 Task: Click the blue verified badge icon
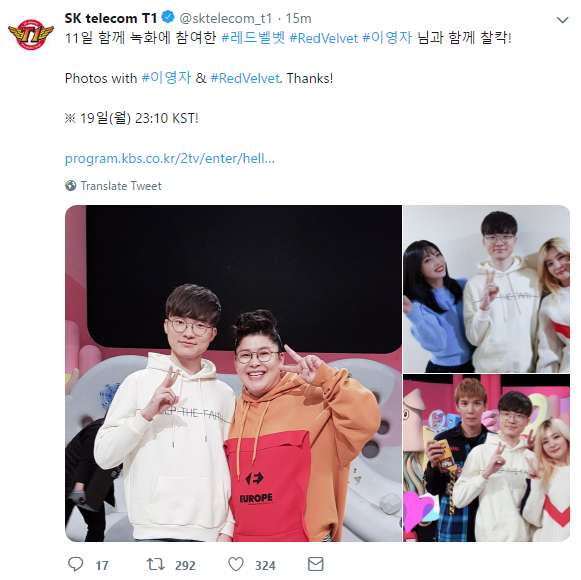(x=168, y=17)
